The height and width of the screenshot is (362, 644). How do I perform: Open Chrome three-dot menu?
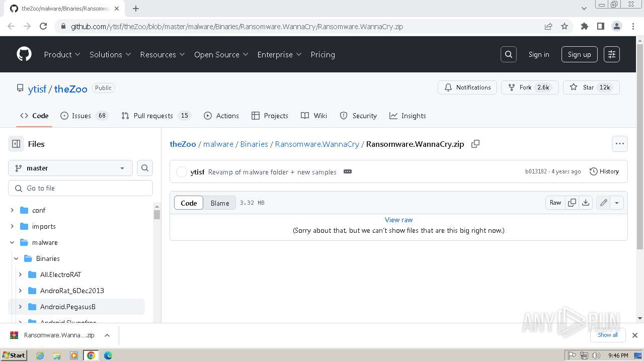pos(633,26)
